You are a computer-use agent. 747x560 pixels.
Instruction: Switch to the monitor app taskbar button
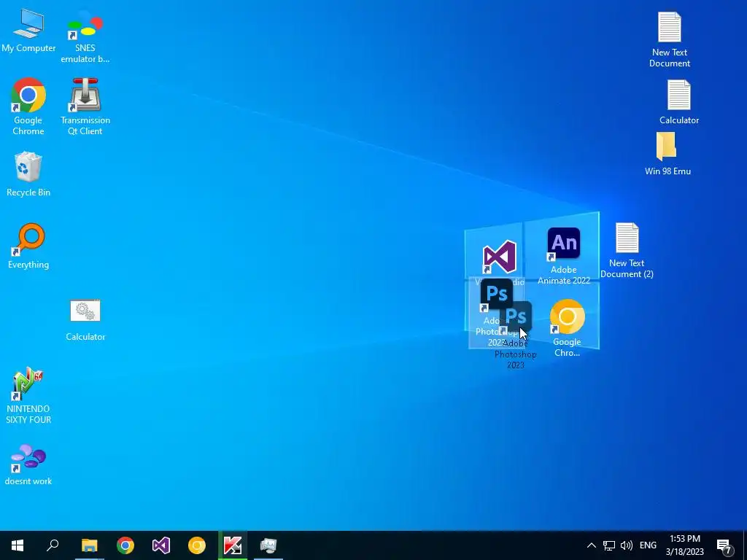268,545
